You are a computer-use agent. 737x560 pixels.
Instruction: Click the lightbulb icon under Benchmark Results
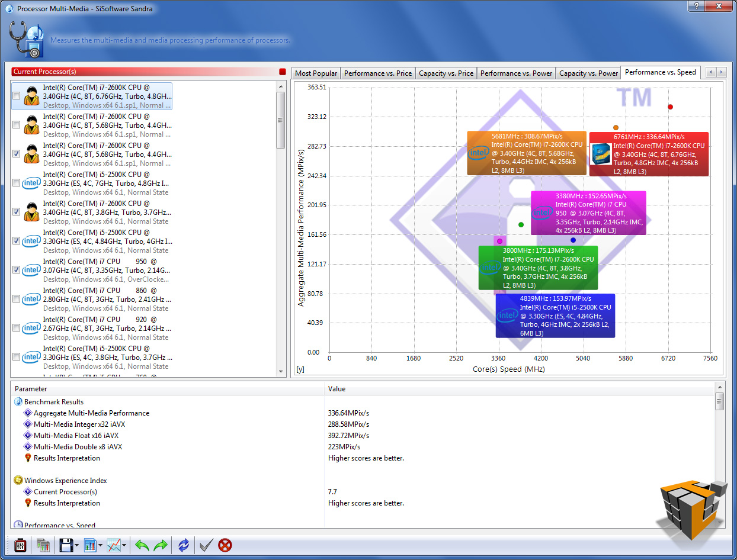(28, 458)
